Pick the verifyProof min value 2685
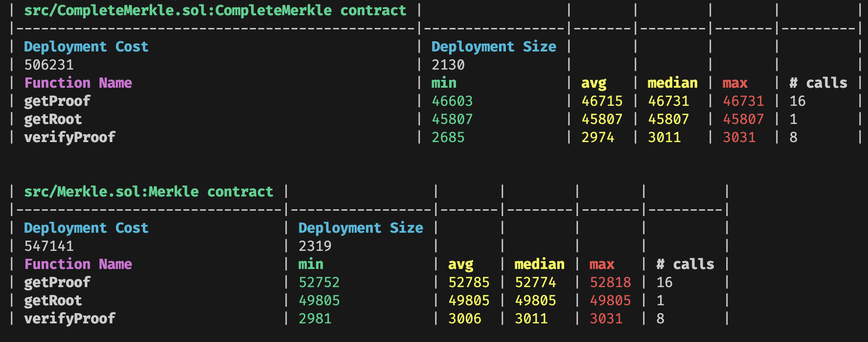Screen dimensions: 868x342 pos(448,137)
